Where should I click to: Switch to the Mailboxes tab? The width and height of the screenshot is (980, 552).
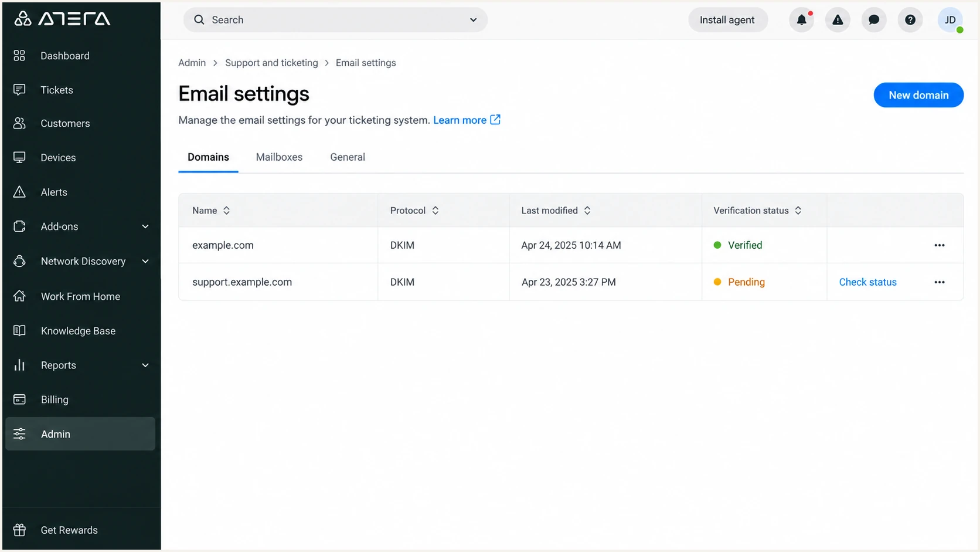click(279, 157)
